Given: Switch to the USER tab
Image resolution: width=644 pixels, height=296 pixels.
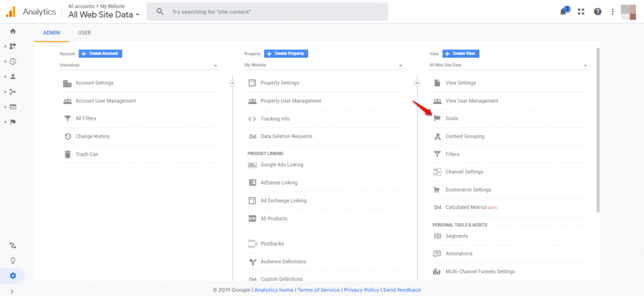Looking at the screenshot, I should [84, 33].
